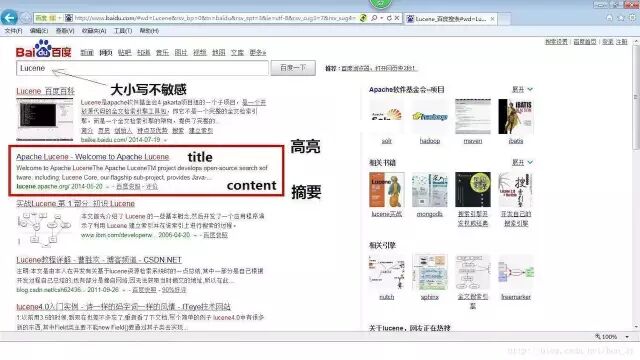Switch to the 文库 search category

point(237,53)
